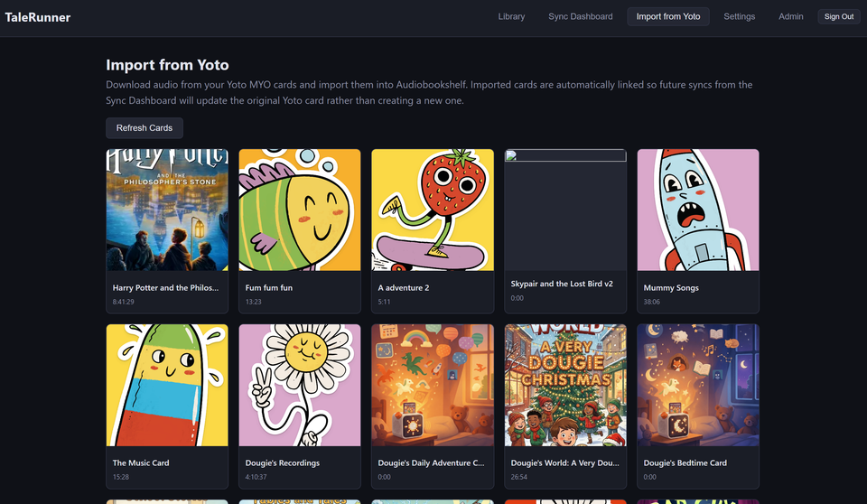Click the 'Import from Yoto' page heading
The height and width of the screenshot is (504, 867).
tap(168, 65)
